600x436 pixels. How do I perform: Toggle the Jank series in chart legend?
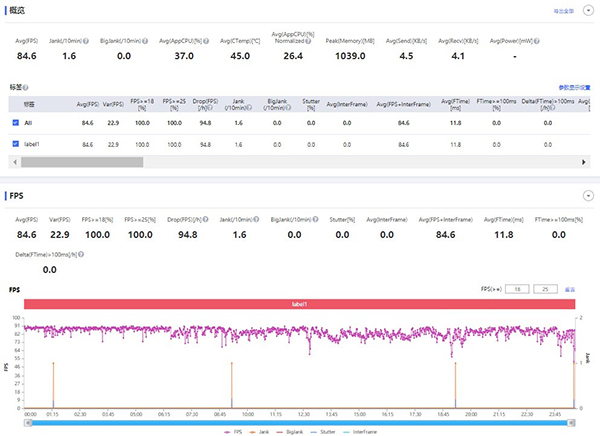[x=262, y=430]
